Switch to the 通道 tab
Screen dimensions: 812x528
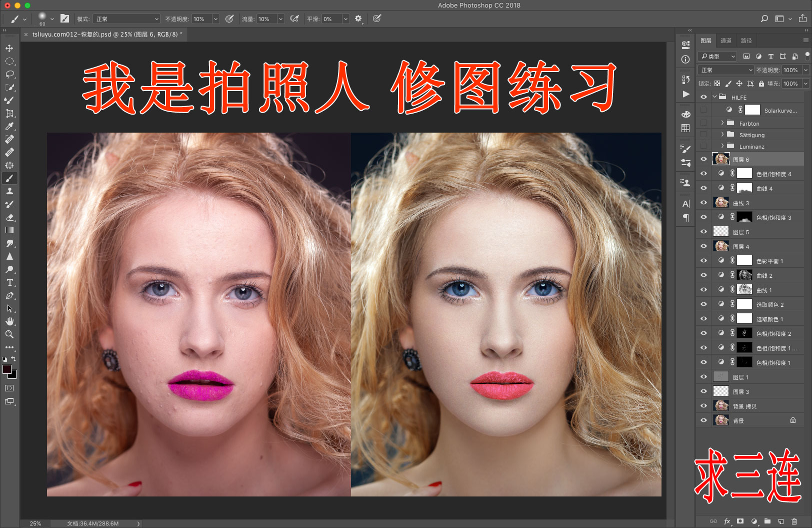(x=726, y=41)
